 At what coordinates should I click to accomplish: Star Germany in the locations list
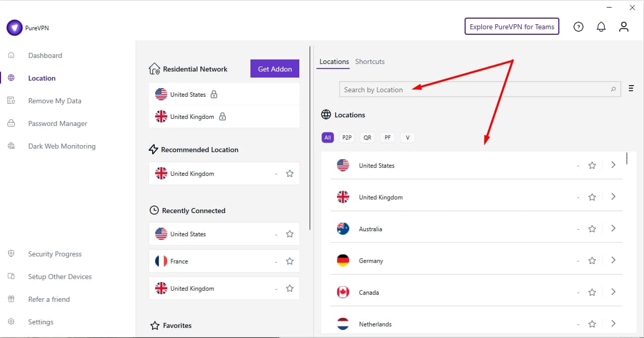coord(592,260)
